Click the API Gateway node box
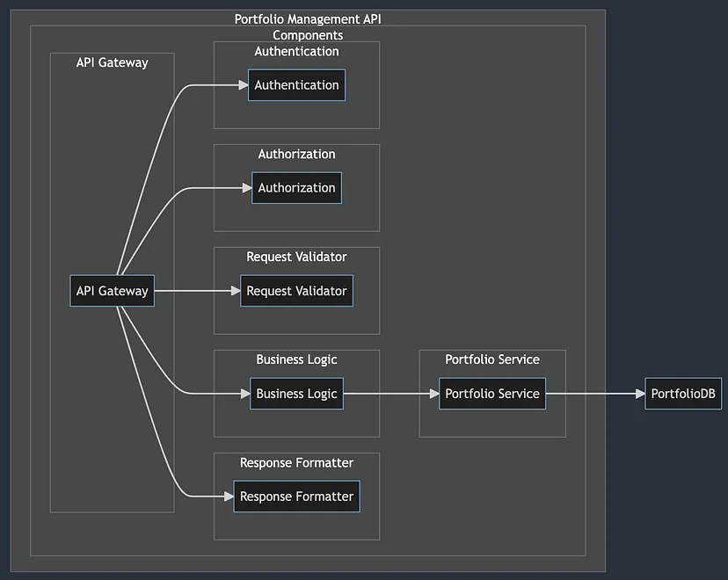 (x=112, y=291)
